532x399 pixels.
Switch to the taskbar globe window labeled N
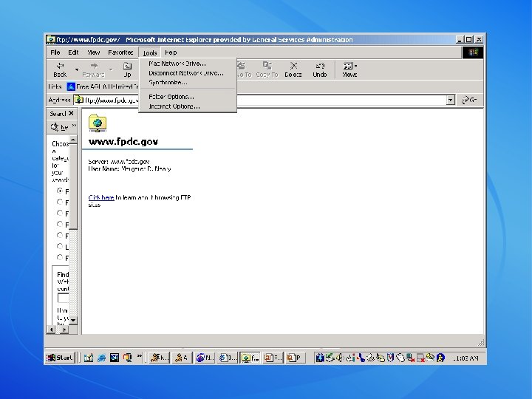tap(205, 358)
